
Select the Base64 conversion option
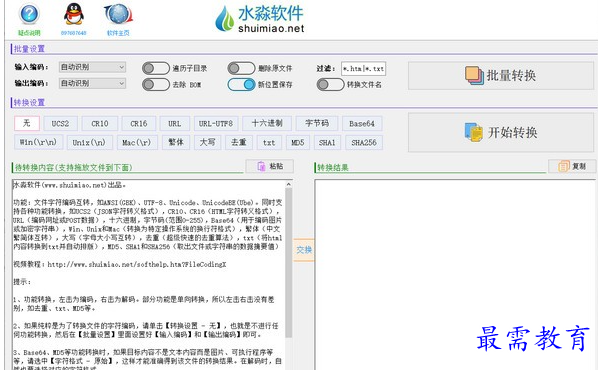click(x=362, y=124)
